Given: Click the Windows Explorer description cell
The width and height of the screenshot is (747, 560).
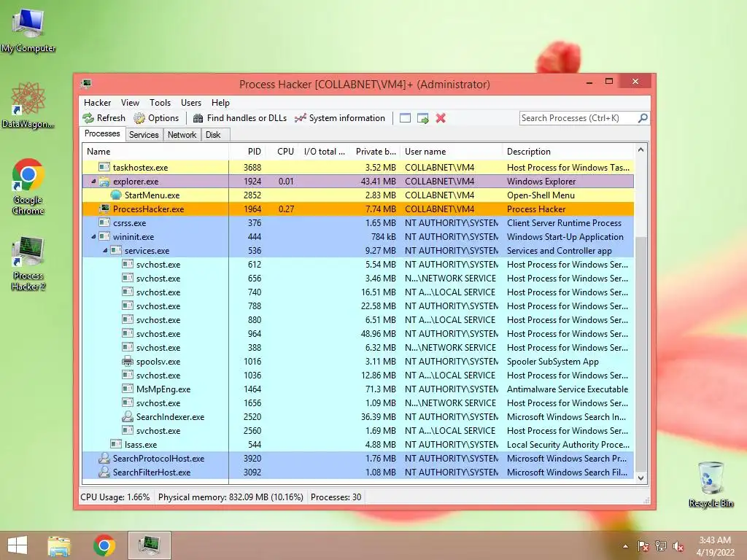Looking at the screenshot, I should coord(541,182).
